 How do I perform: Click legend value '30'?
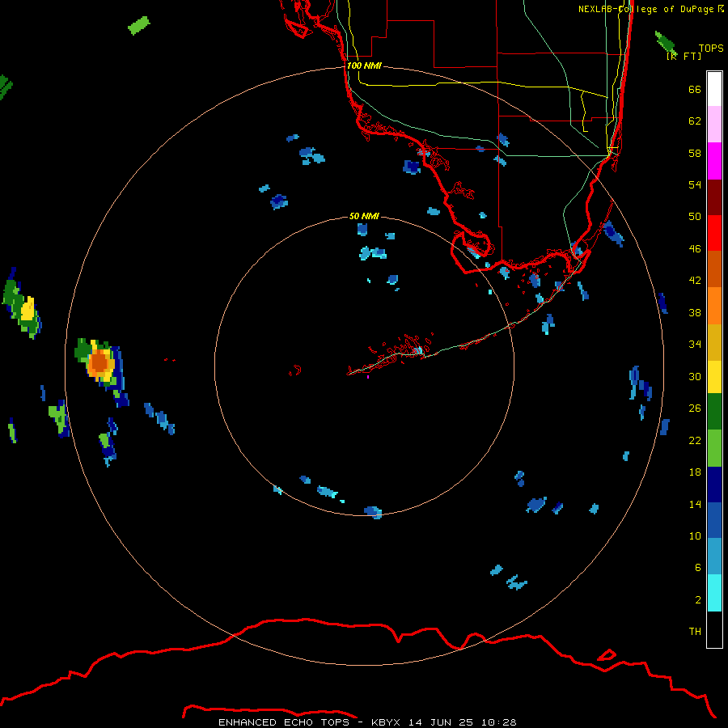(695, 376)
